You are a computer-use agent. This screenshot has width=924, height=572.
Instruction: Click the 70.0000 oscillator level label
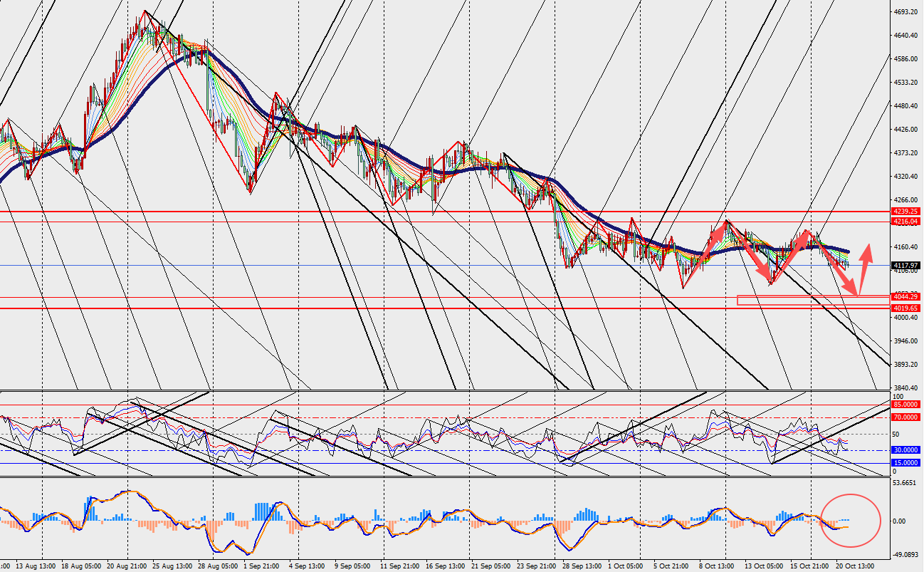(x=906, y=417)
